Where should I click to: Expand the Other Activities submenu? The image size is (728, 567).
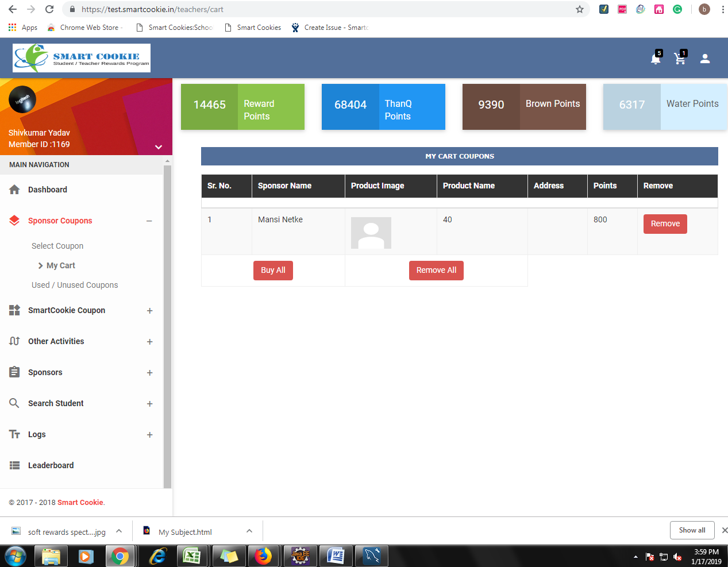coord(149,342)
